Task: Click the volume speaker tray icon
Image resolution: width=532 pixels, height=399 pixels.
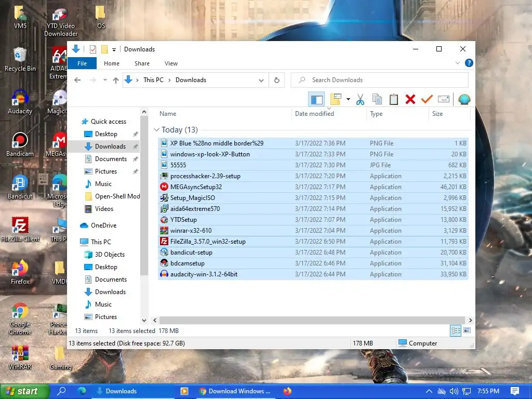Action: 454,391
